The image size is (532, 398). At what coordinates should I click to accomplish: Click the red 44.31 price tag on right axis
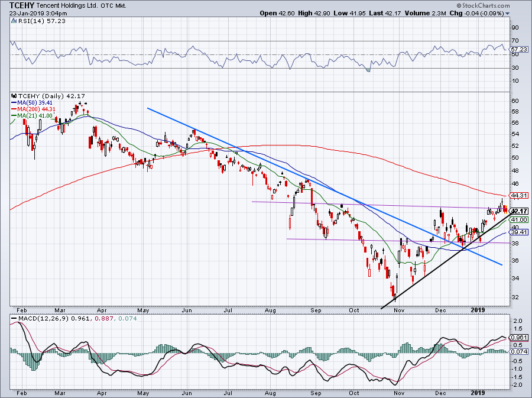coord(519,195)
